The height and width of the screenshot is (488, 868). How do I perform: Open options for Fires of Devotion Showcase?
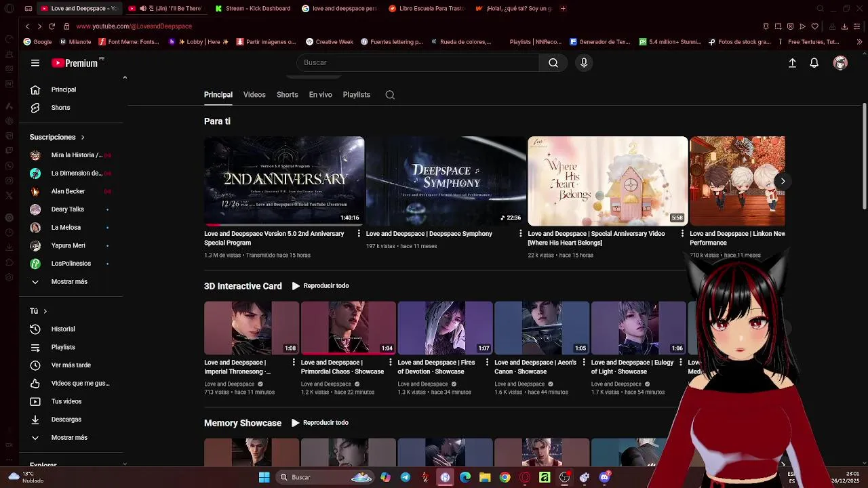tap(487, 363)
